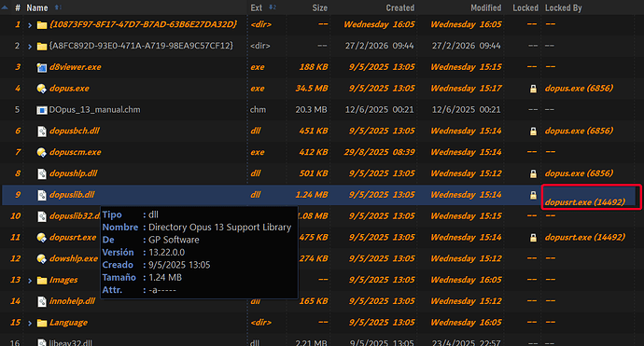Image resolution: width=644 pixels, height=346 pixels.
Task: Click the dopusbch.dll file icon
Action: coord(41,131)
